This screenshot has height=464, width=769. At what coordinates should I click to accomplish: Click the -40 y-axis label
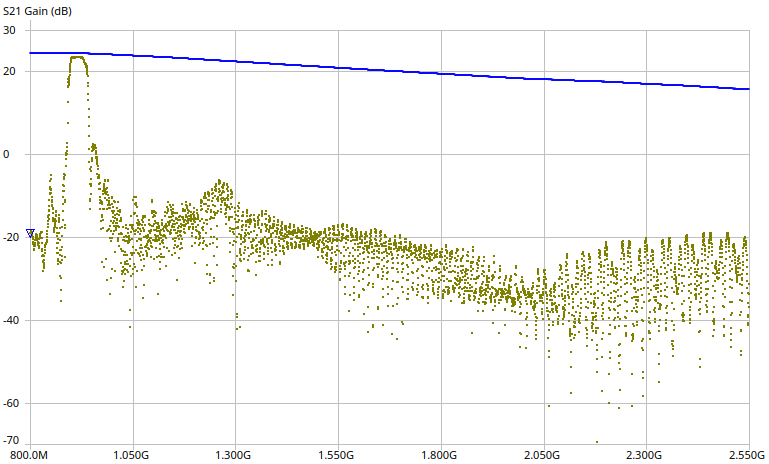pyautogui.click(x=9, y=320)
